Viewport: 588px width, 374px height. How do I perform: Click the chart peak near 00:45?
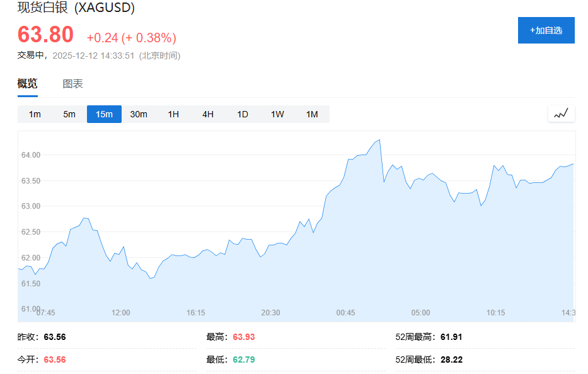379,141
